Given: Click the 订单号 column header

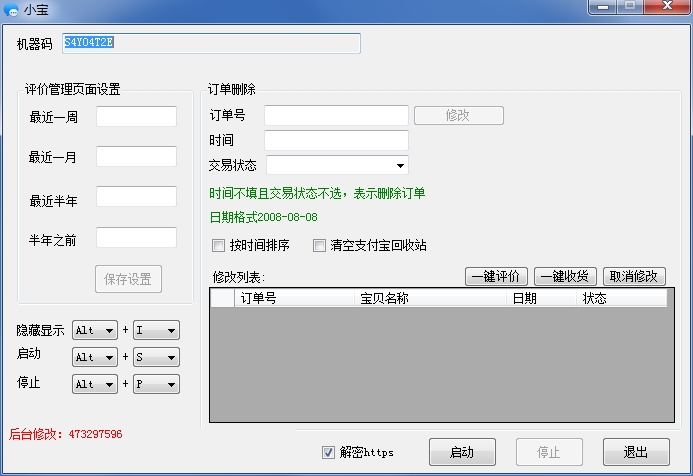Looking at the screenshot, I should click(294, 298).
